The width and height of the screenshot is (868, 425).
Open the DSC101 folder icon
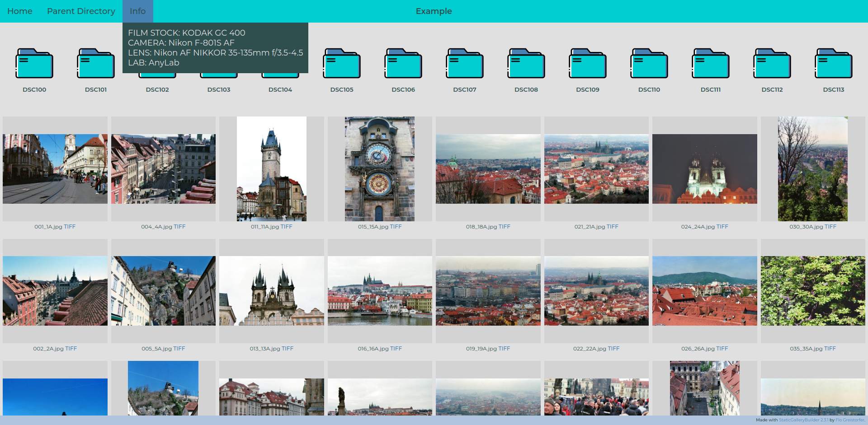(x=96, y=64)
